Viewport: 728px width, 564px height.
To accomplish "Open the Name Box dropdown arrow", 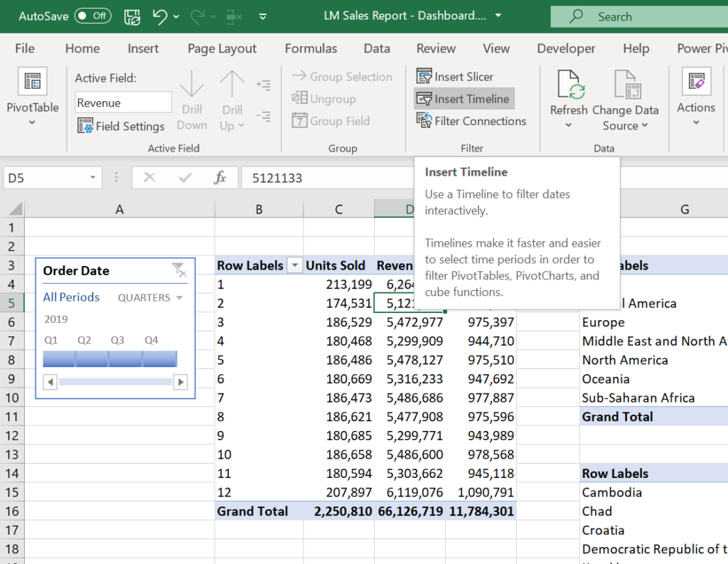I will [93, 178].
